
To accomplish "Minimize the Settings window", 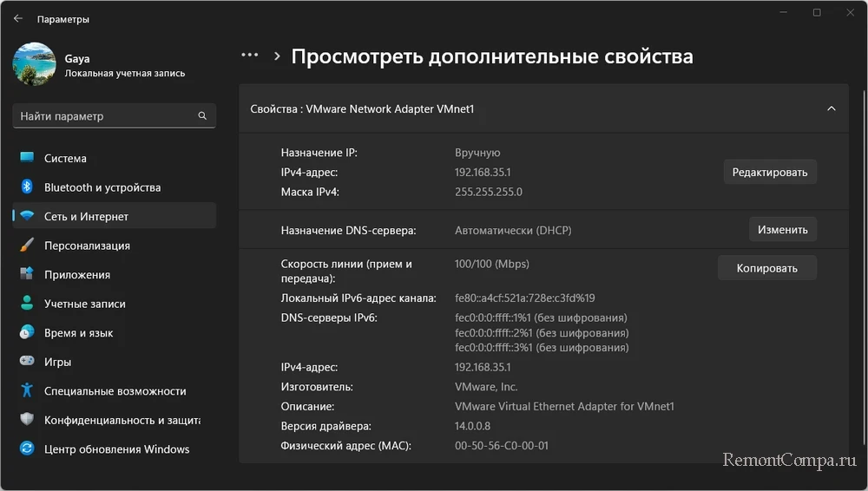I will point(783,12).
